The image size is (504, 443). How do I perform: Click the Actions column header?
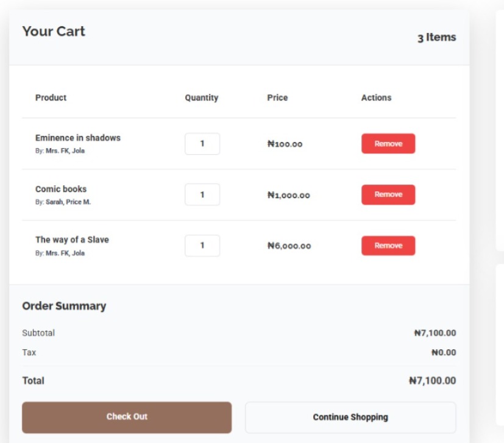(376, 97)
